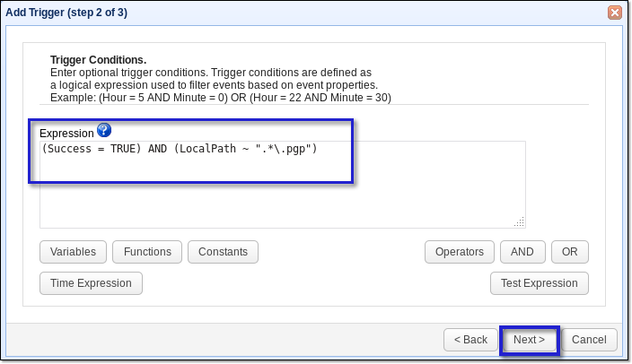The width and height of the screenshot is (632, 364).
Task: Cancel the trigger wizard
Action: (x=589, y=340)
